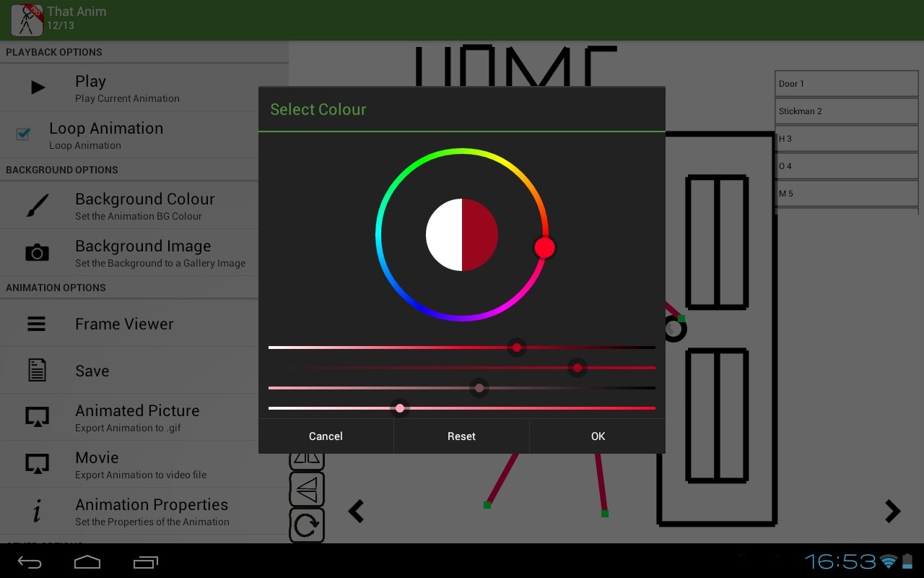Tap the That Anim app icon
The width and height of the screenshot is (924, 578).
point(27,20)
